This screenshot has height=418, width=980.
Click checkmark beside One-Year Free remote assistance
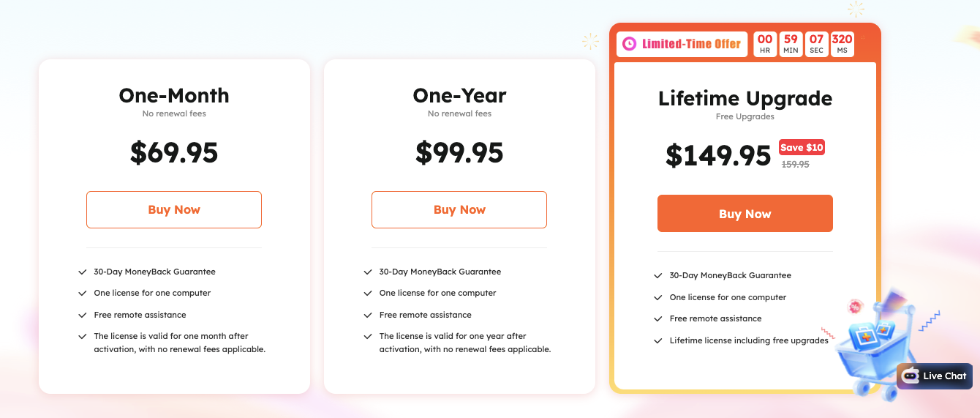pyautogui.click(x=368, y=315)
